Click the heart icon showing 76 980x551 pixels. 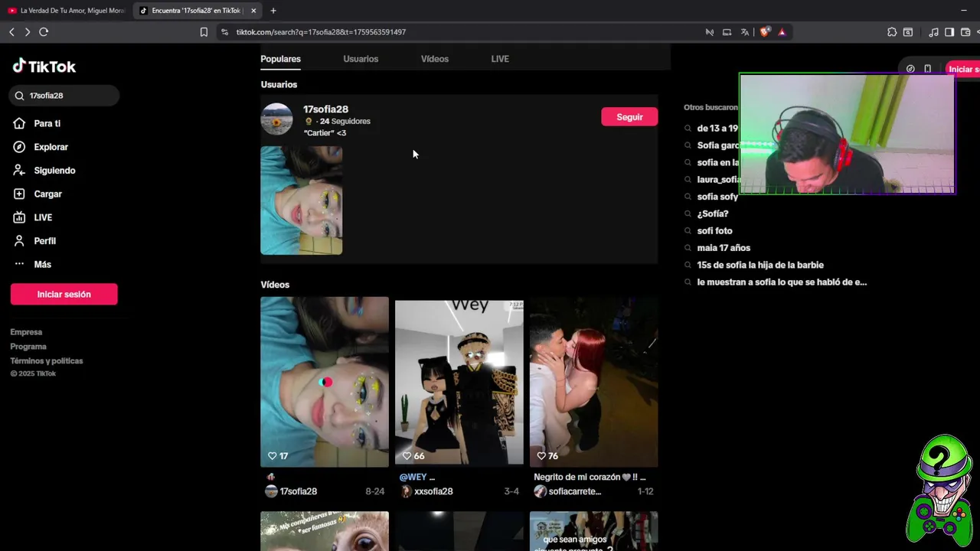click(x=541, y=456)
